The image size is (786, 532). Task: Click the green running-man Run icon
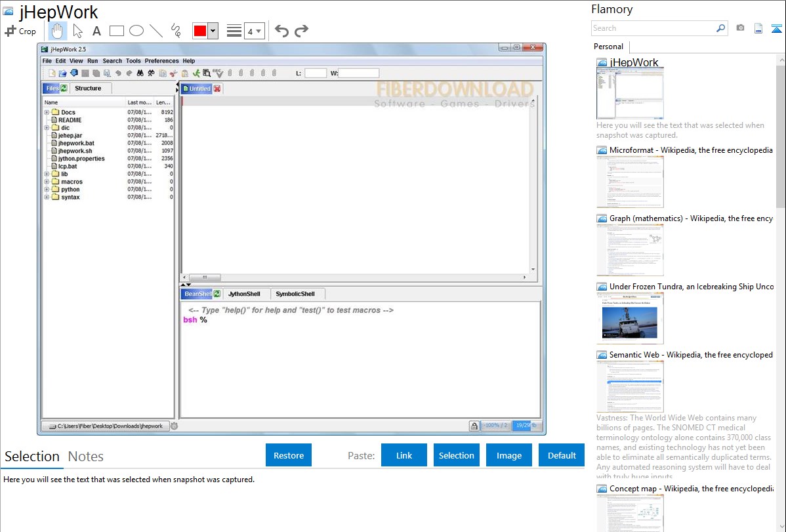click(x=196, y=73)
